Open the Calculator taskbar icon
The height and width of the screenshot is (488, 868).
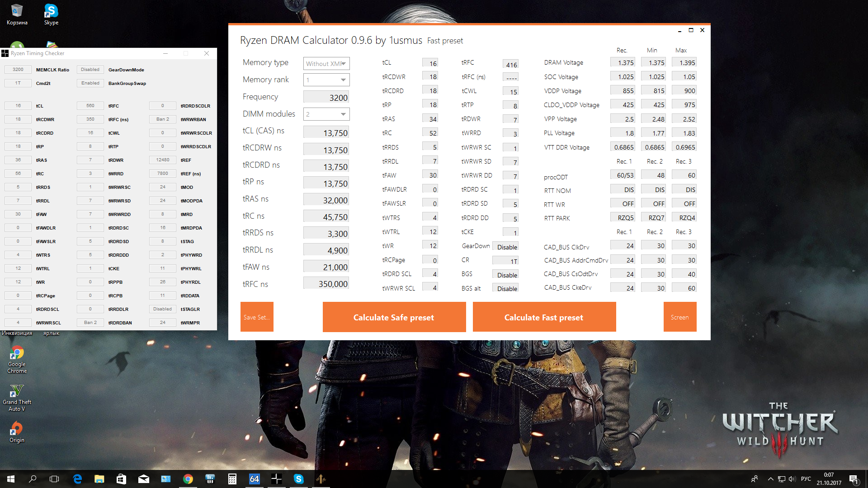coord(232,479)
